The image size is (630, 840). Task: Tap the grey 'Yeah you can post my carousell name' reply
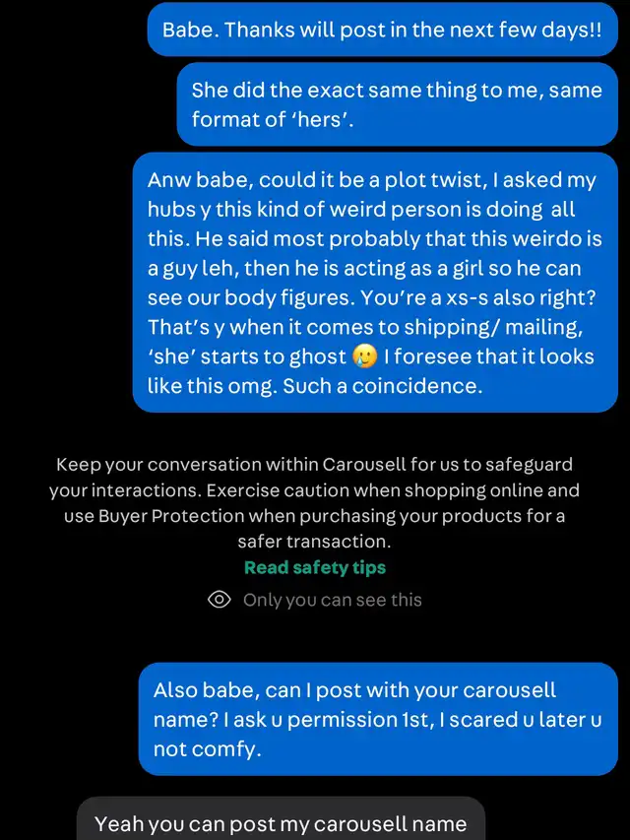pos(281,819)
